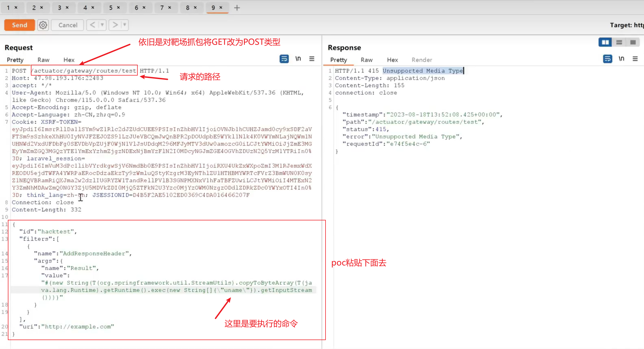Open Request panel hamburger options menu
Viewport: 644px width, 349px height.
312,59
